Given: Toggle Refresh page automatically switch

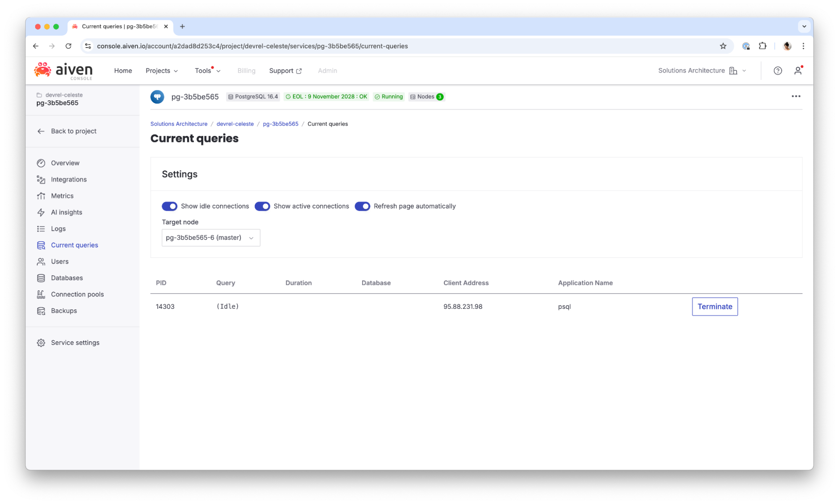Looking at the screenshot, I should pos(362,206).
